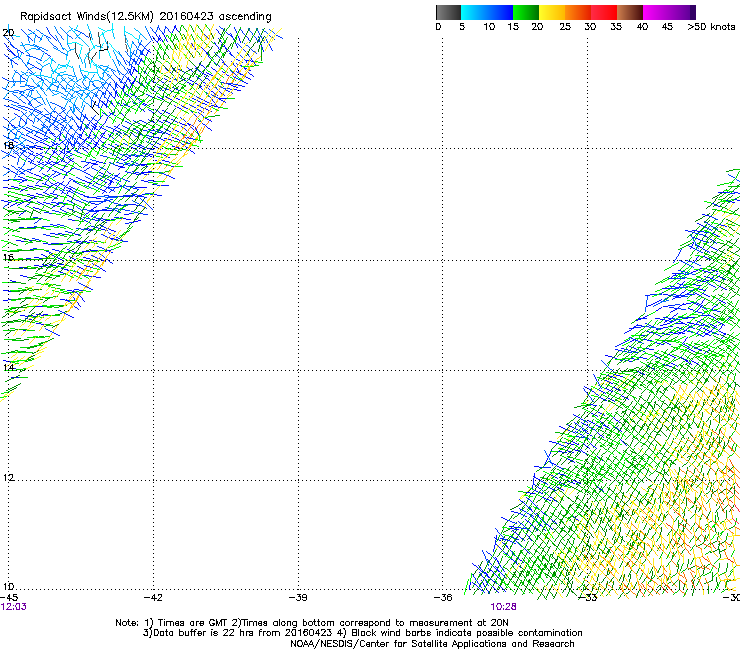Screen dimensions: 740x650
Task: Click the latitude label '12'
Action: click(x=8, y=478)
